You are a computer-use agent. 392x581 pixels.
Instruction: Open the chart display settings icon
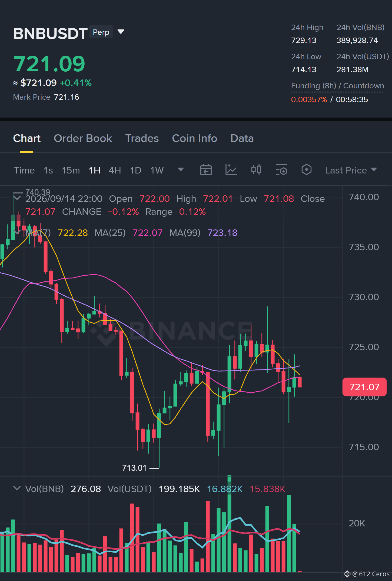pos(281,170)
